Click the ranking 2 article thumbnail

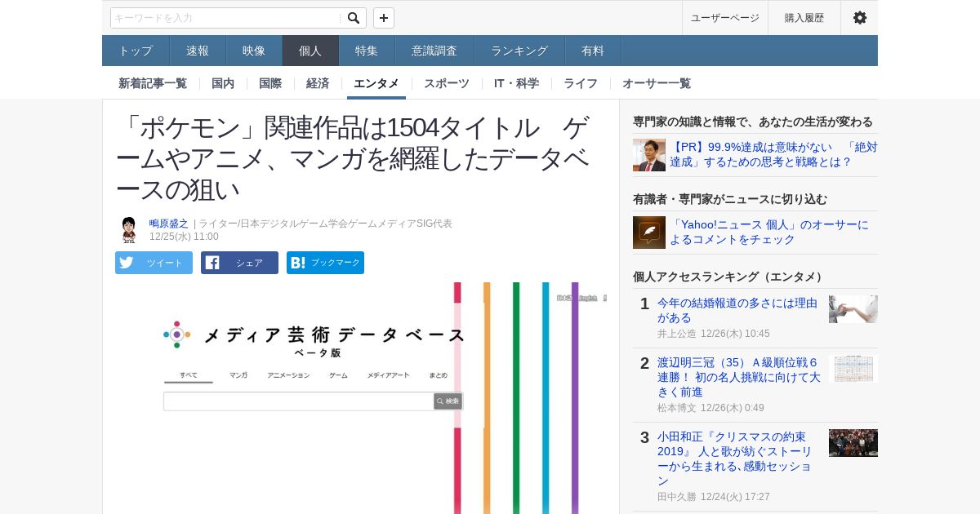853,369
